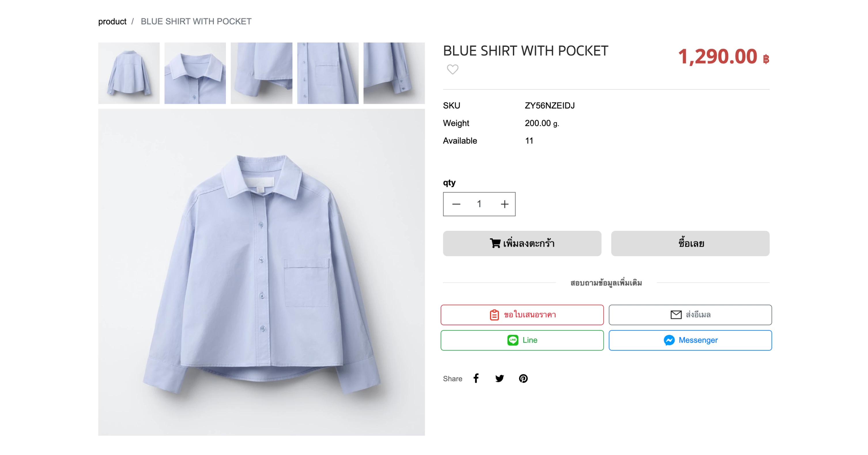This screenshot has height=455, width=868.
Task: Share product on Twitter
Action: point(499,378)
